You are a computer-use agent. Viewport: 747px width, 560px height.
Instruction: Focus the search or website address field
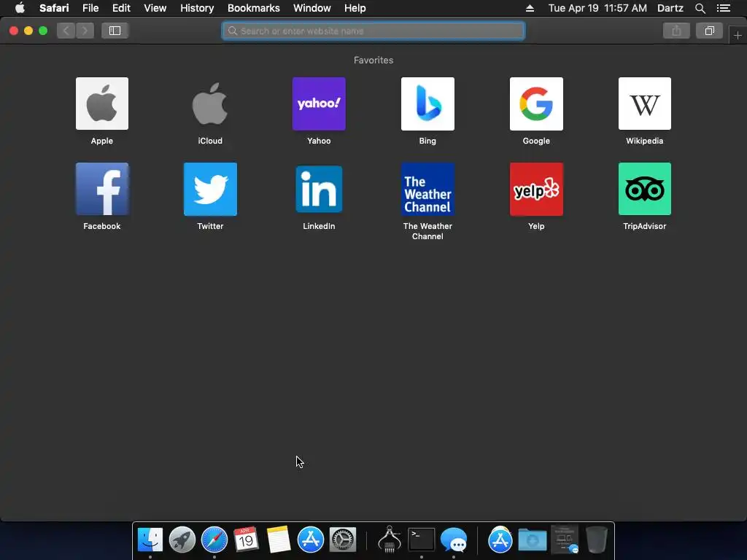[373, 31]
